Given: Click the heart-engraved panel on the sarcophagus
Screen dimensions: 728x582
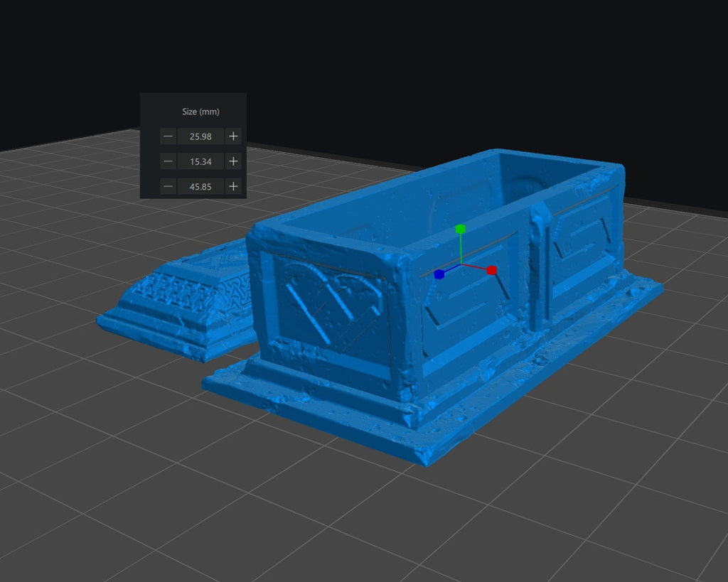Looking at the screenshot, I should point(331,306).
